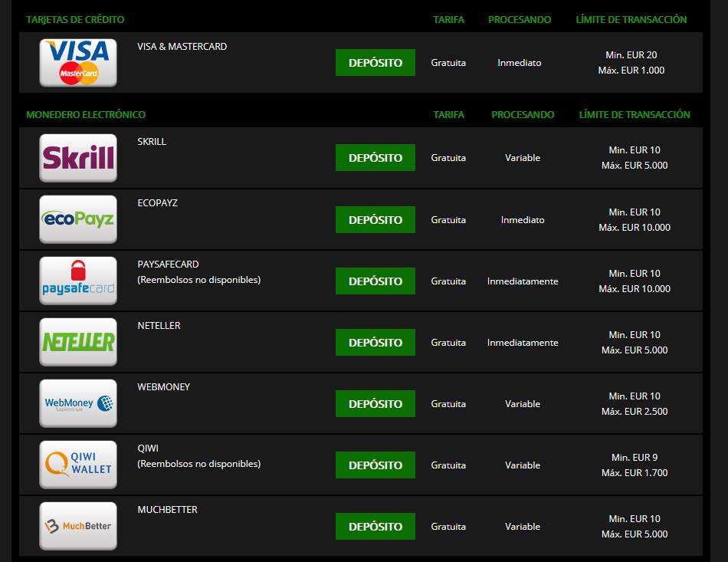Click the paysafecard logo
Image resolution: width=728 pixels, height=562 pixels.
click(78, 281)
